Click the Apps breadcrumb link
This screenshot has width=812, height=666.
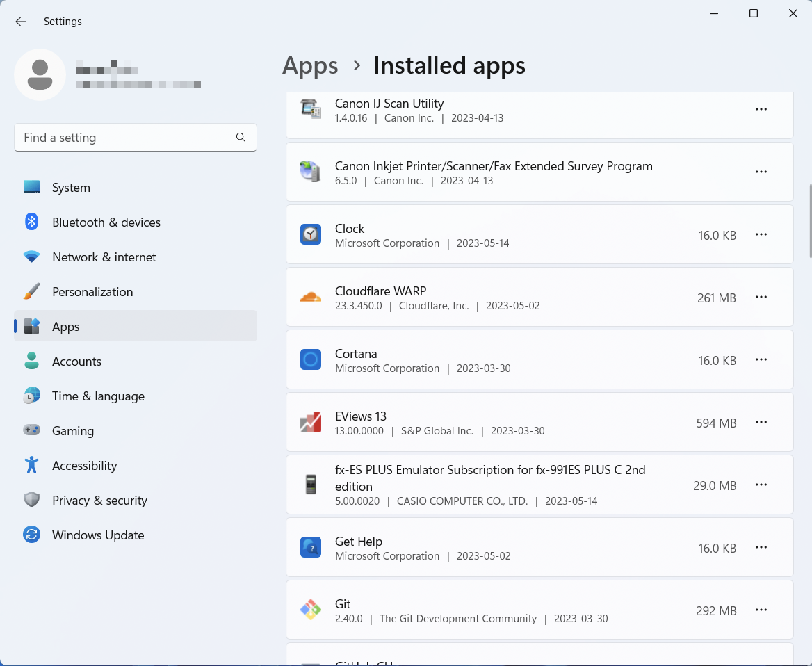pos(309,66)
